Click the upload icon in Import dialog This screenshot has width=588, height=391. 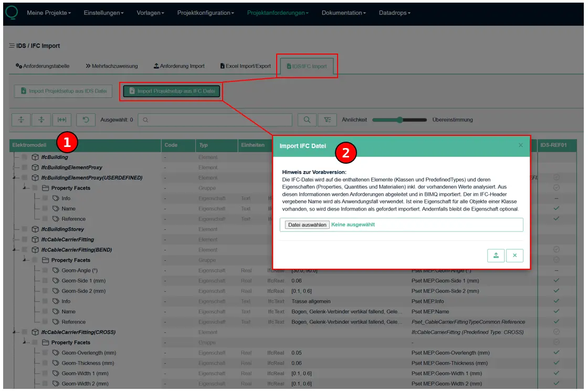(x=496, y=255)
